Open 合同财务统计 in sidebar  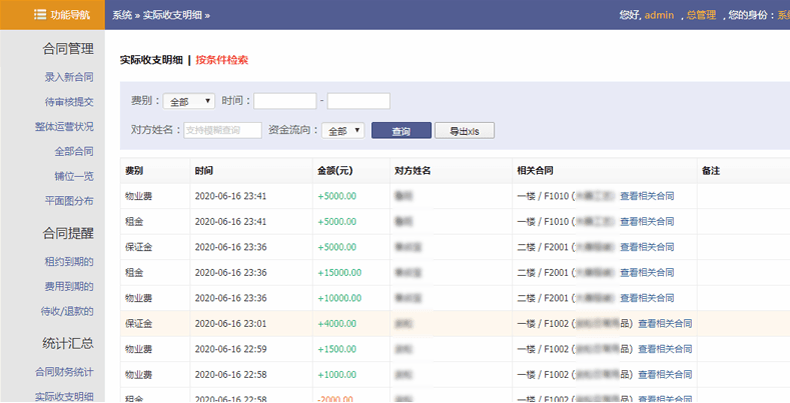pos(64,372)
